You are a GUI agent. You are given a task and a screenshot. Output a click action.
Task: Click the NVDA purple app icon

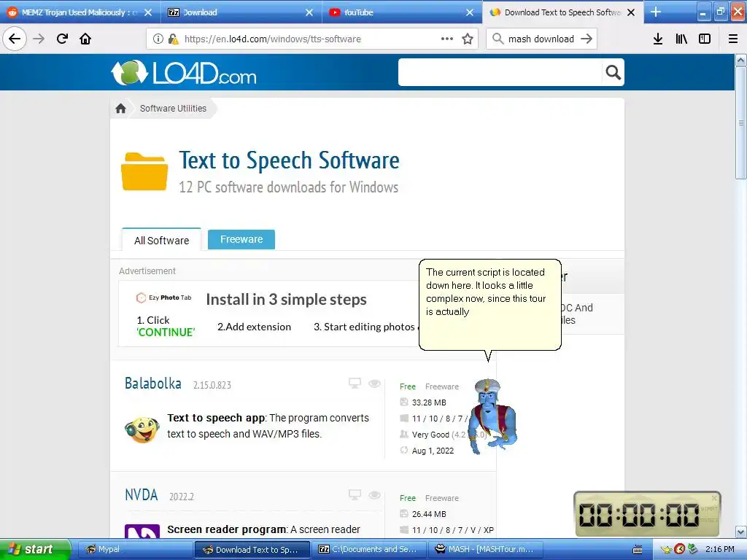pos(142,531)
